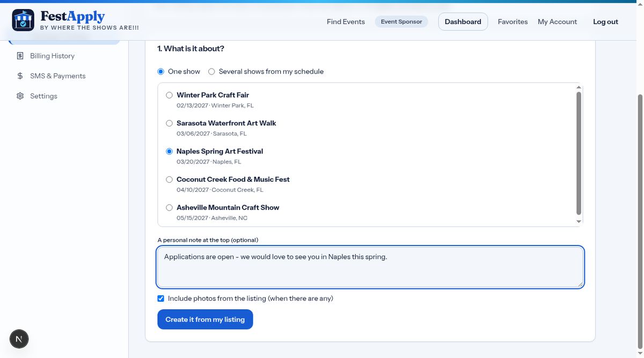The height and width of the screenshot is (358, 644).
Task: Select Asheville Mountain Craft Show radio
Action: (x=170, y=207)
